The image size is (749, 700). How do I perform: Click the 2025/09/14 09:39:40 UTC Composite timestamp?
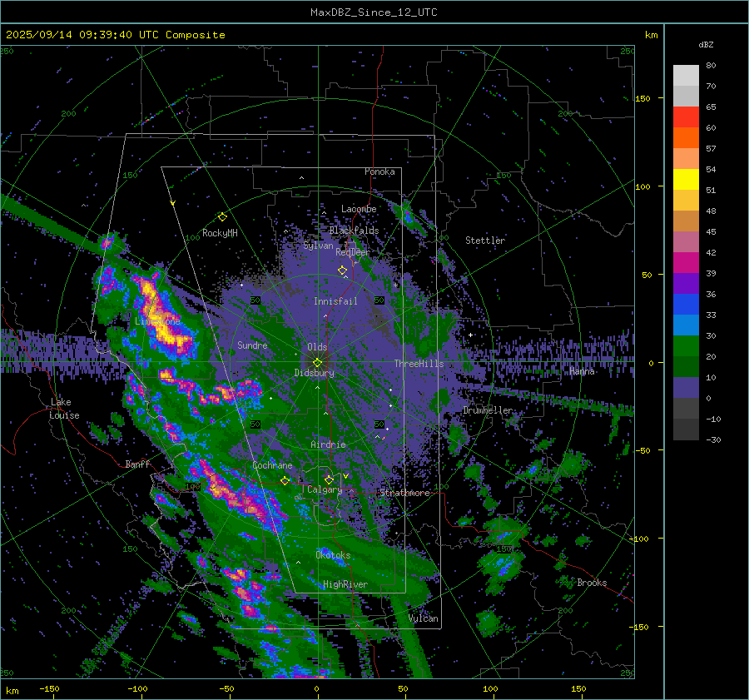[115, 35]
